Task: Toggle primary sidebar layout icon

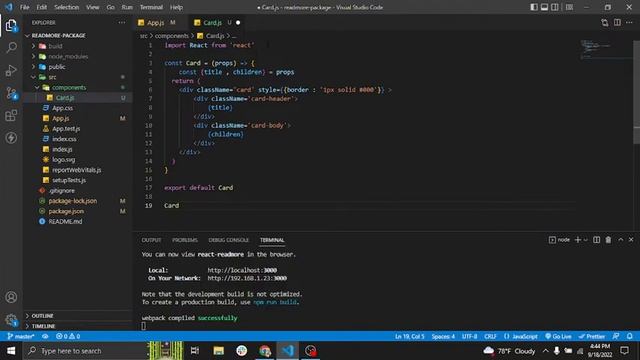Action: coord(534,7)
